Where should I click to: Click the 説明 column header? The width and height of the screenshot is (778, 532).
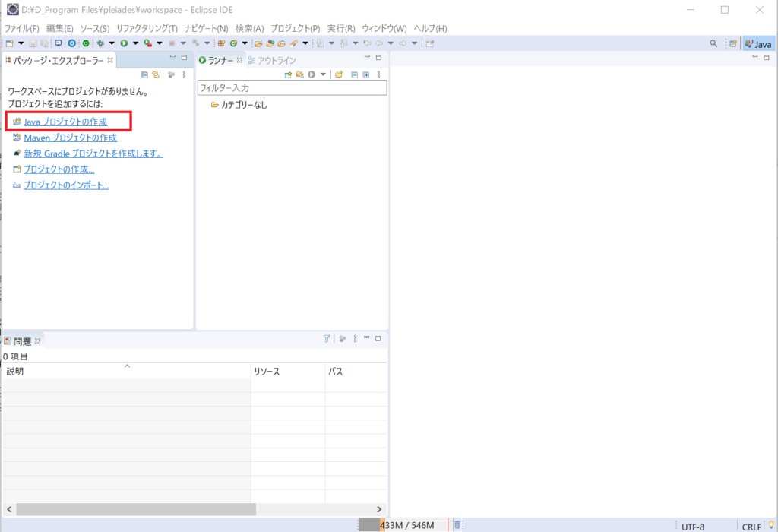127,371
